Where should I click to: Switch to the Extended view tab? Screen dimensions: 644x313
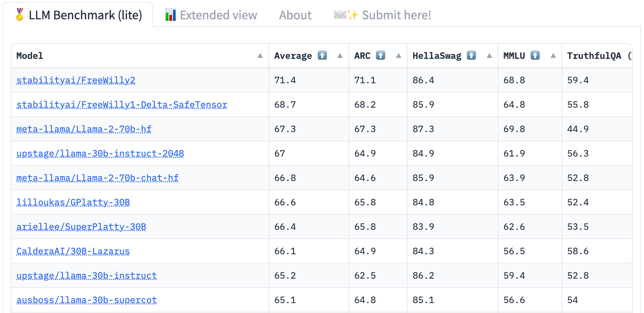tap(211, 15)
